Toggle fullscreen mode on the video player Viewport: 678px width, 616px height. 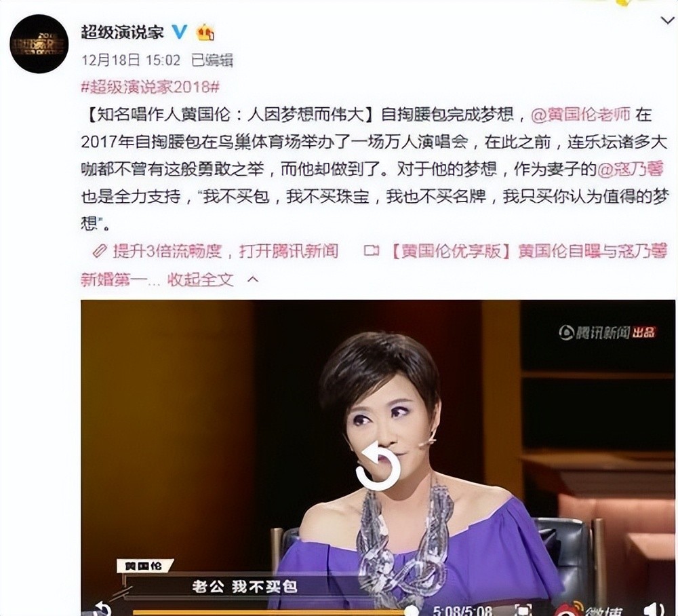(522, 611)
